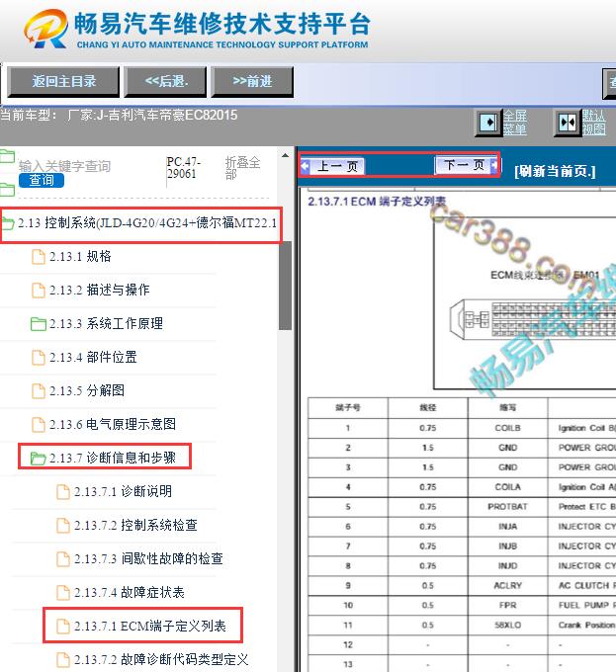616x672 pixels.
Task: Click document icon beside 2.13.5 分解图
Action: coord(39,391)
